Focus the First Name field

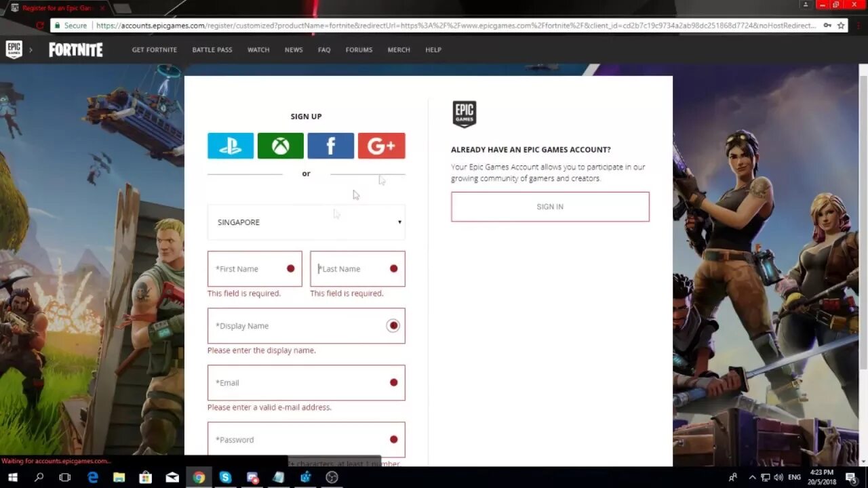255,269
